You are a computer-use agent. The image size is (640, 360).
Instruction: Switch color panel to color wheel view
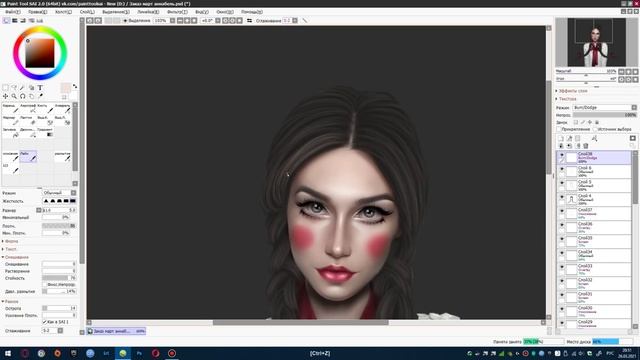(x=6, y=20)
